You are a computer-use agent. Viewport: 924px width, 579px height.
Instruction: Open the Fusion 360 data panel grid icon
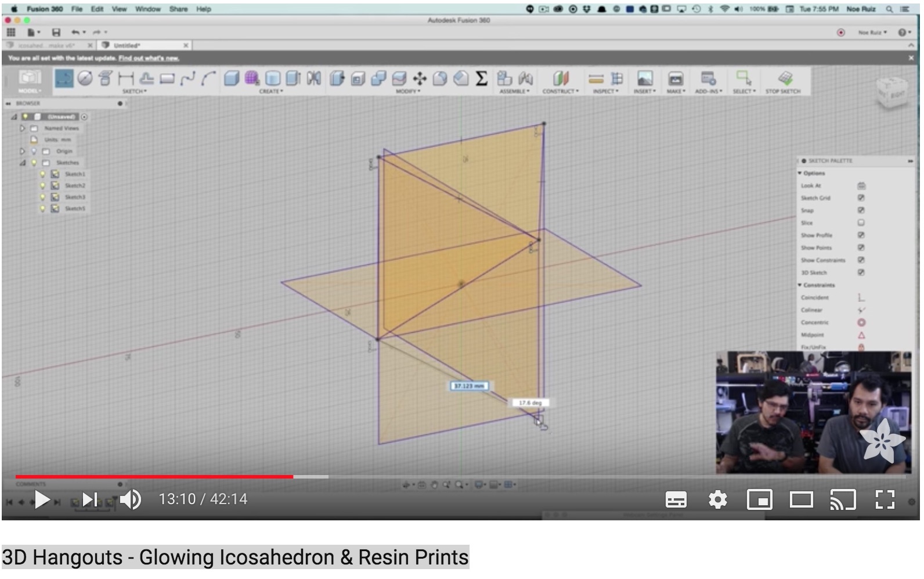pos(11,33)
